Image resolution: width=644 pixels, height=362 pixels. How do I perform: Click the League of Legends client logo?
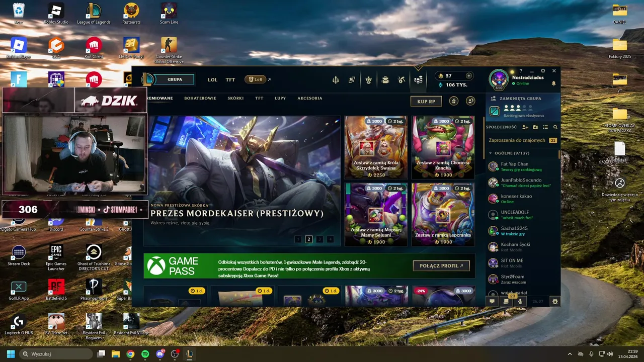coord(147,79)
